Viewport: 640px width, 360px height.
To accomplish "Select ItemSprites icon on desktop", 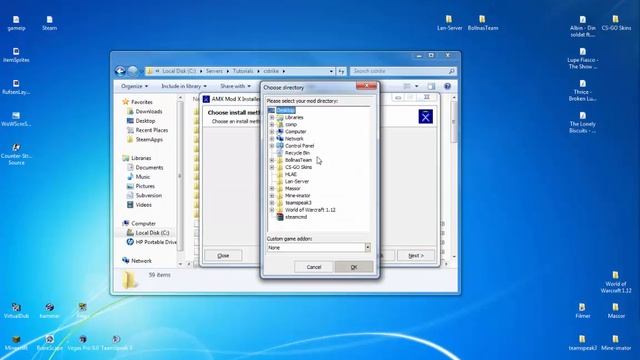I will 16,55.
